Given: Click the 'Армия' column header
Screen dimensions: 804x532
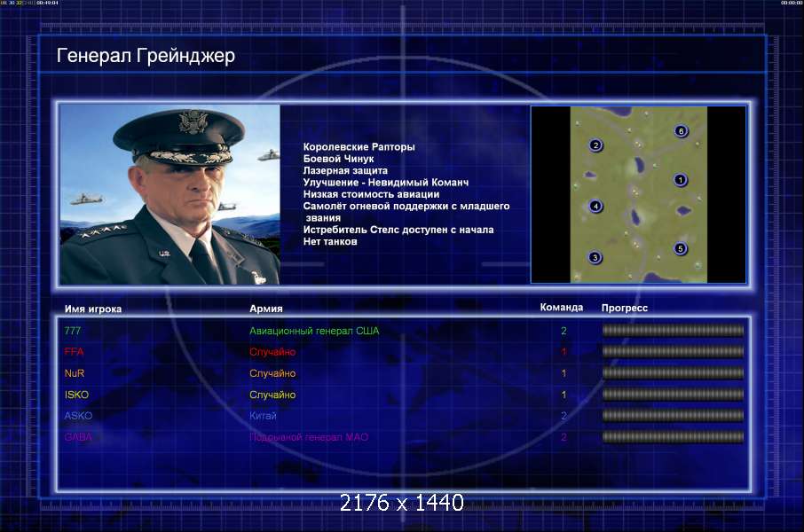Looking at the screenshot, I should [266, 309].
